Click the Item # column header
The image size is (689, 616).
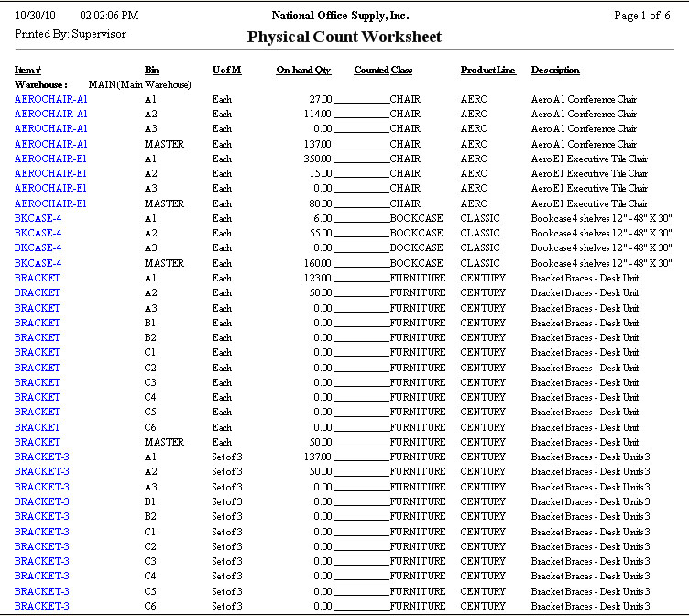coord(28,71)
